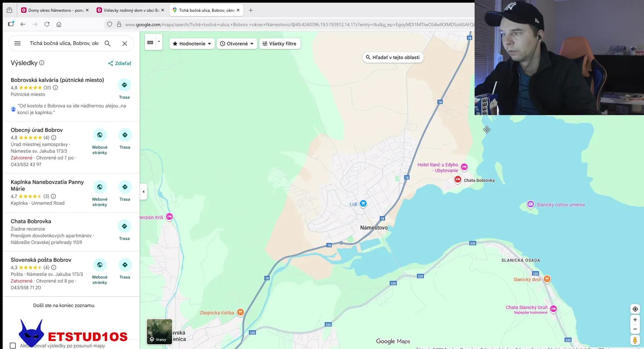Click the Lidl store pin on the map
Viewport: 644px width, 349px height.
(x=363, y=204)
